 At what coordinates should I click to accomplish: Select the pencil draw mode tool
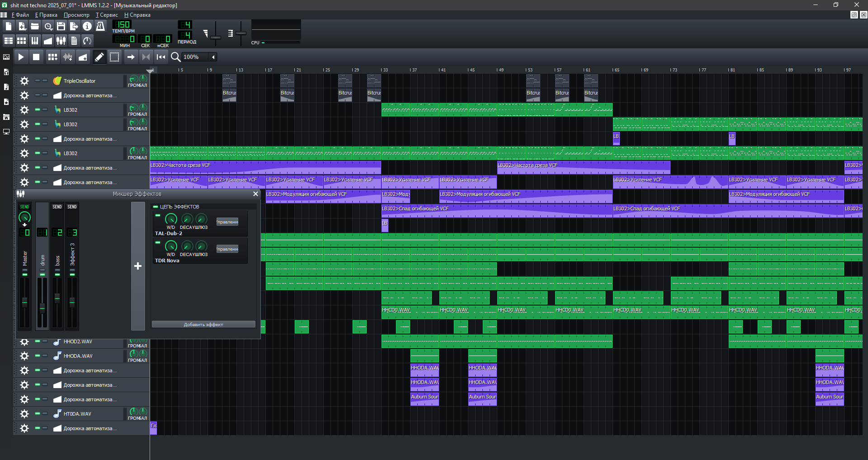coord(99,57)
